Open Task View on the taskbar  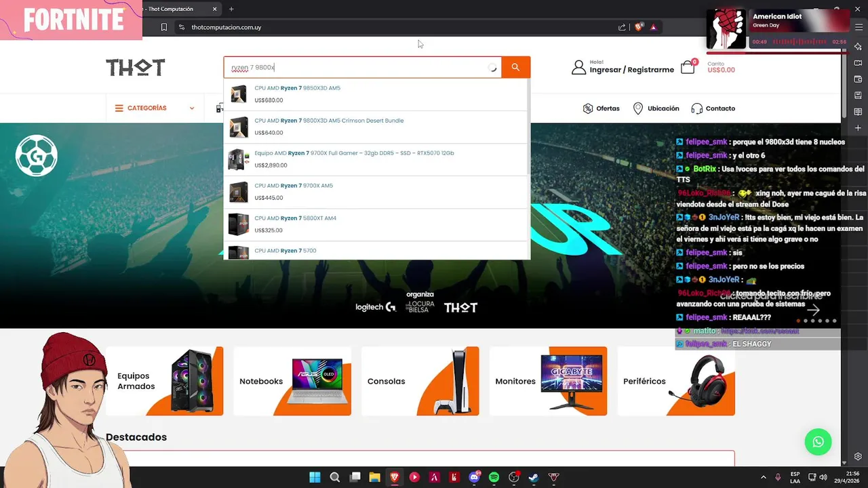[x=355, y=477]
